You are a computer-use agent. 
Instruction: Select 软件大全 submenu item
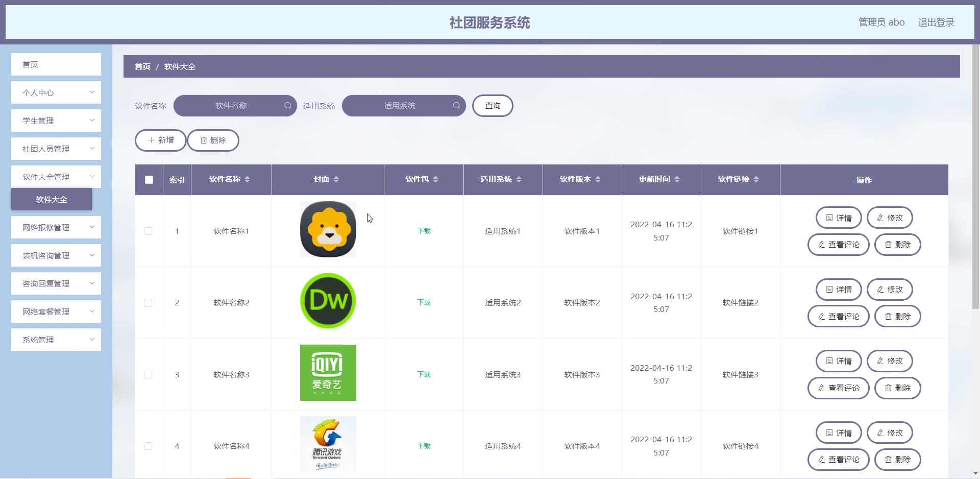click(x=52, y=199)
